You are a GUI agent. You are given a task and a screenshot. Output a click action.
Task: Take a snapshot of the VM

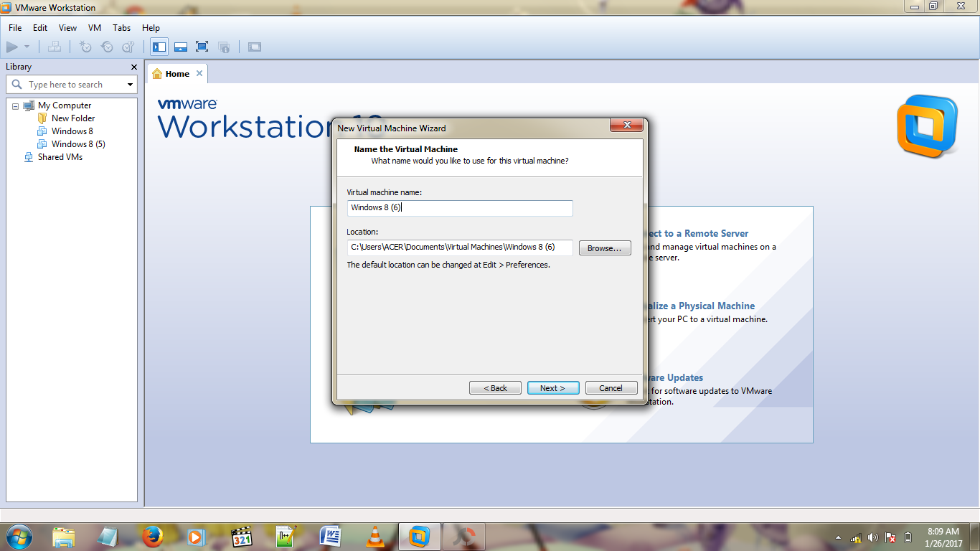coord(85,46)
